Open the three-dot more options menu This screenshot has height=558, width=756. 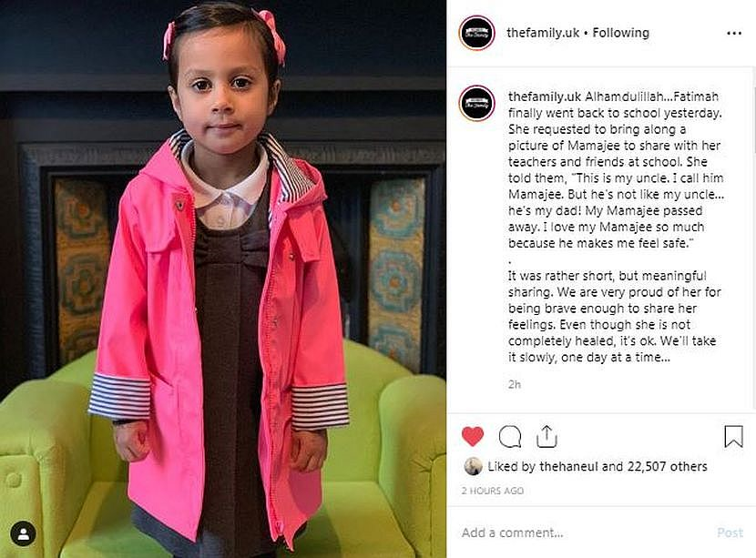pos(734,34)
